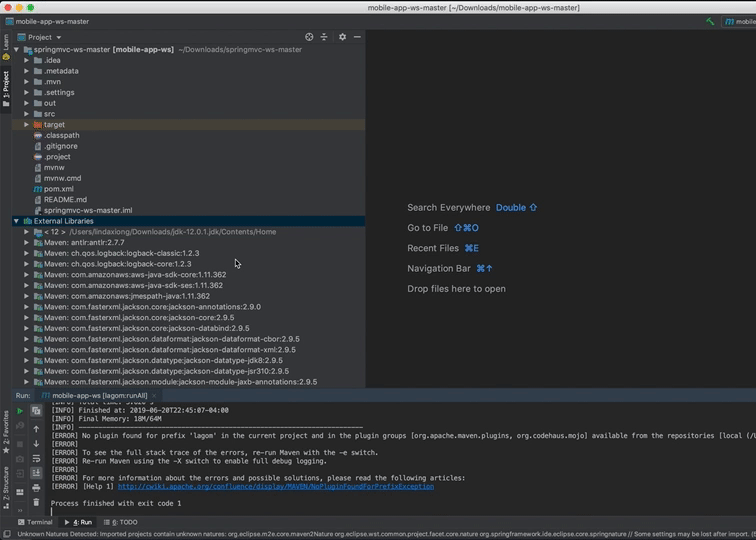The height and width of the screenshot is (540, 756).
Task: Click the gray Stop square in Run panel
Action: (20, 444)
